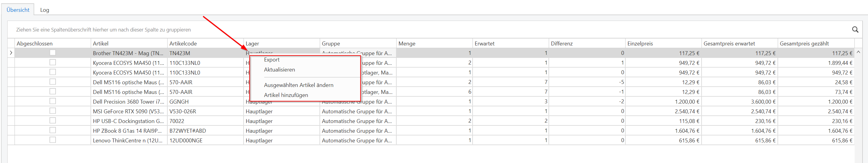Enable Abgeschlossen checkbox for HP USB-C Dockingstation
The width and height of the screenshot is (868, 163).
point(53,121)
